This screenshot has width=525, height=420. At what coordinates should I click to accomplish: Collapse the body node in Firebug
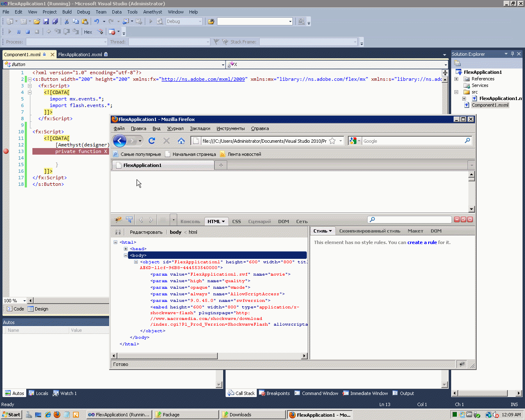point(126,255)
